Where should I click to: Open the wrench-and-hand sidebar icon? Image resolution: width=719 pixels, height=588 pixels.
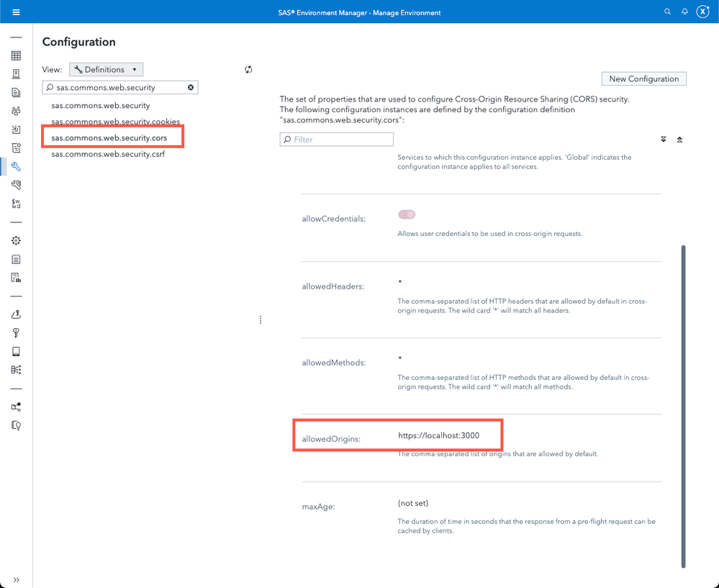click(16, 185)
